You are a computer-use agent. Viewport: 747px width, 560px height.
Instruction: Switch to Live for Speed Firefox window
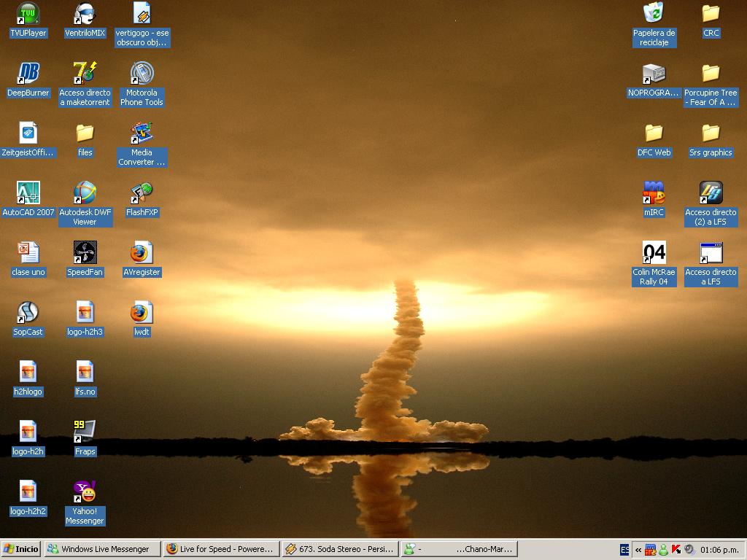[221, 549]
